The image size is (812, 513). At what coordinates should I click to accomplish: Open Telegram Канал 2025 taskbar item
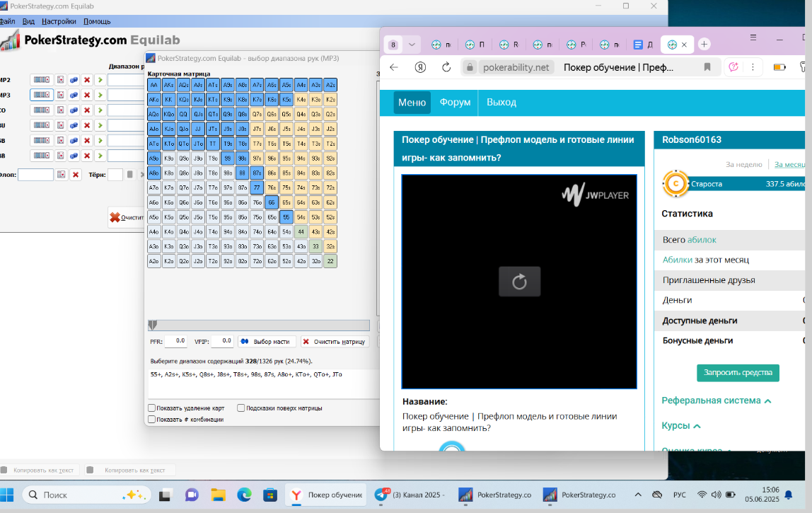[x=410, y=495]
